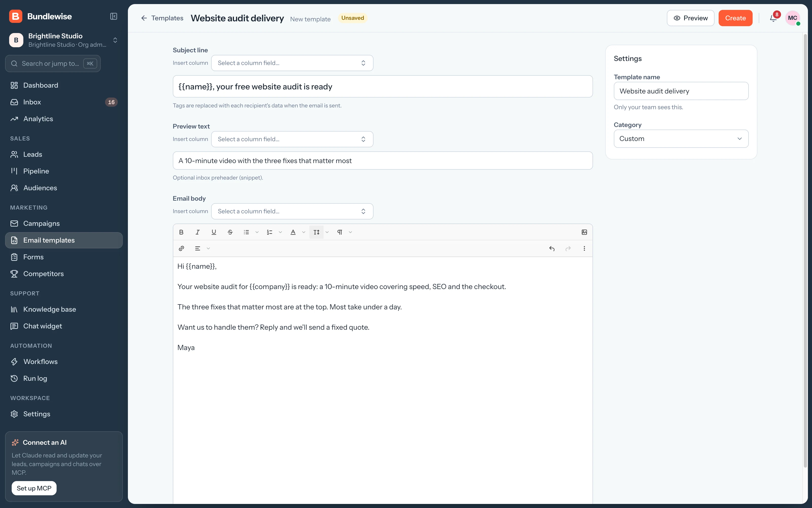The height and width of the screenshot is (508, 812).
Task: Insert an image into the email body
Action: [584, 232]
